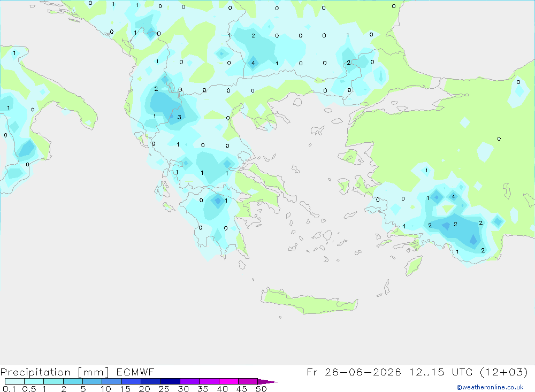Click the '35' legend scale label
The height and width of the screenshot is (392, 535).
coord(203,389)
